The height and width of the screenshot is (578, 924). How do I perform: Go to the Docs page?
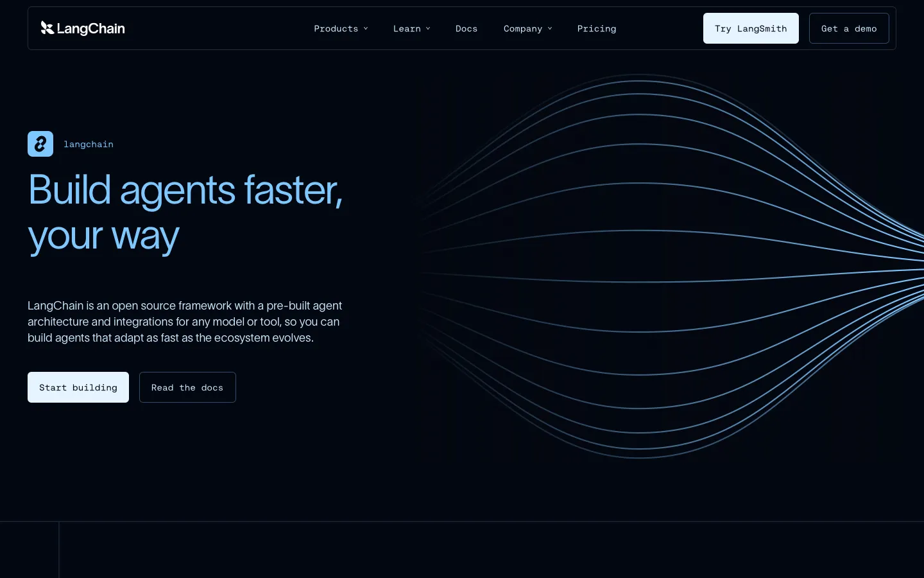(x=466, y=28)
